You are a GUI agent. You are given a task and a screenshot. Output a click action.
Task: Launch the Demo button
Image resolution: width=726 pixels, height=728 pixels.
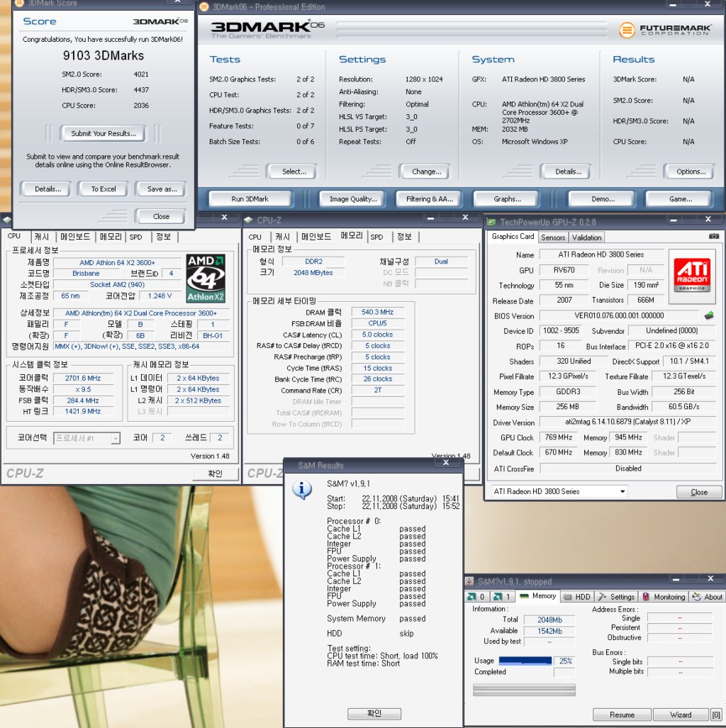(603, 198)
